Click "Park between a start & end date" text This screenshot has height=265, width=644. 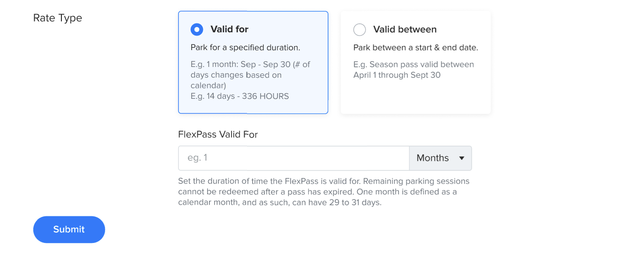tap(415, 48)
